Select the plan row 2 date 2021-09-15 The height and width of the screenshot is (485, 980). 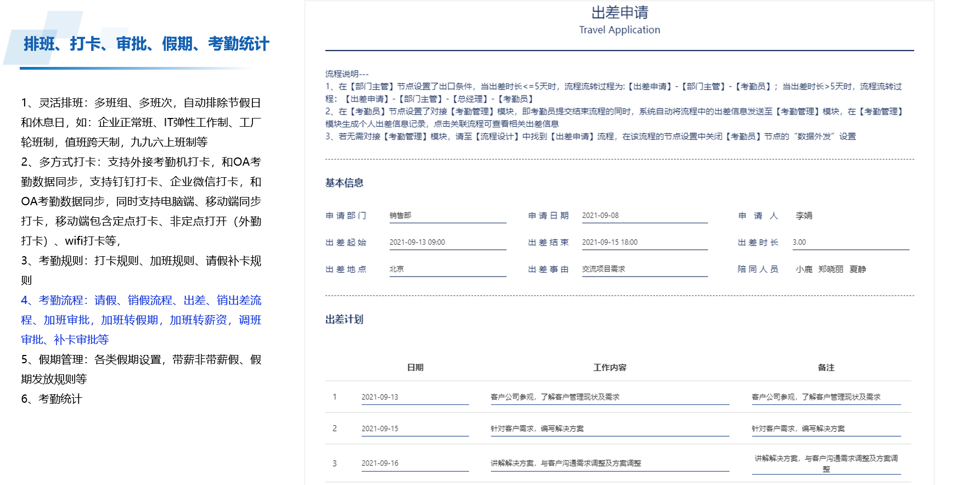[415, 429]
